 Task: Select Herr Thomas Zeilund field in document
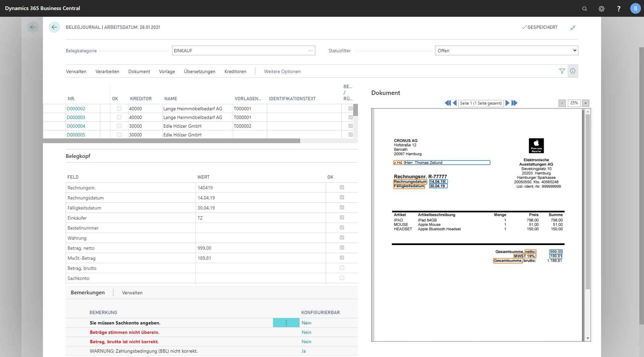tap(447, 163)
